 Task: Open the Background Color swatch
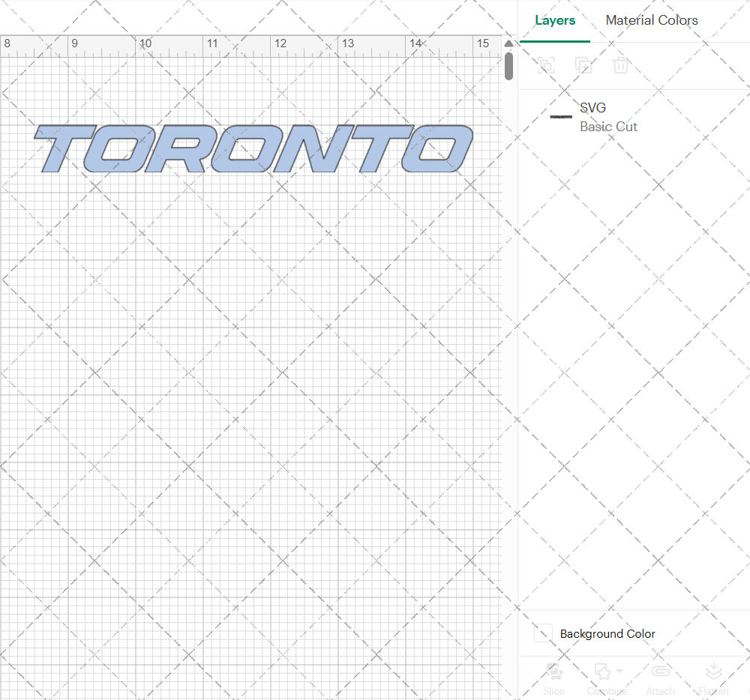click(x=543, y=633)
